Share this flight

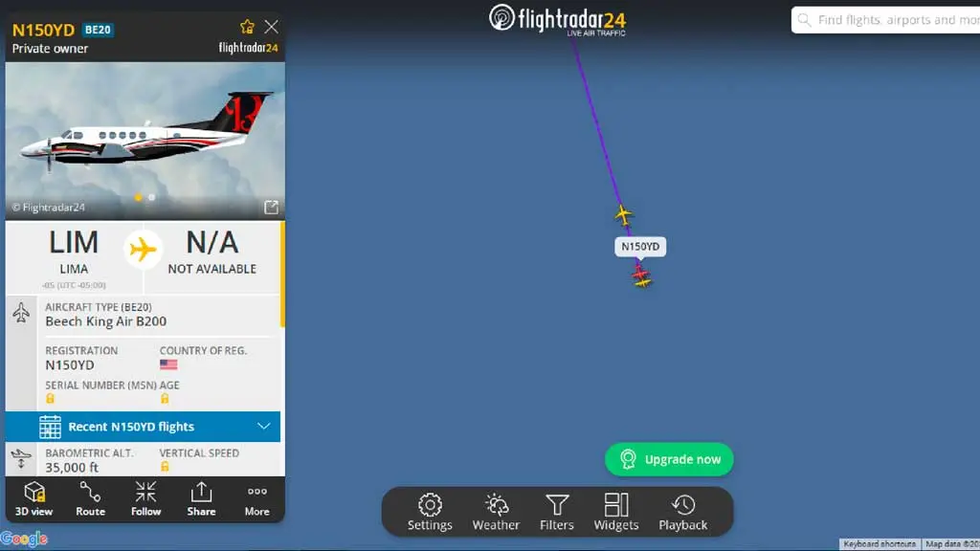point(201,499)
